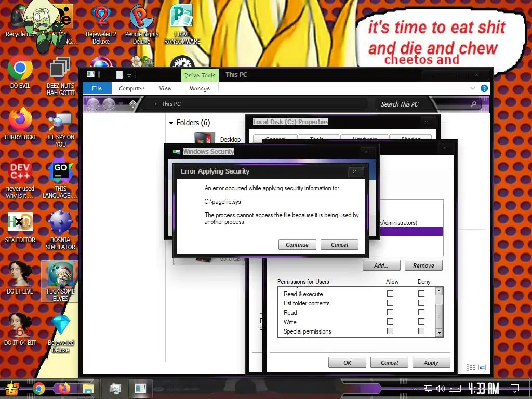Check Deny for Read & execute
The image size is (532, 399).
pos(421,294)
